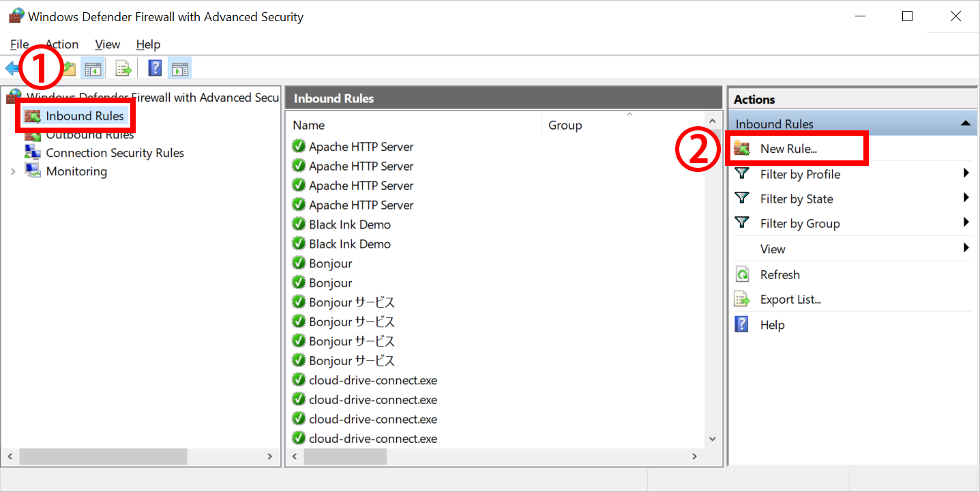Open the File menu
This screenshot has width=980, height=492.
pyautogui.click(x=19, y=44)
